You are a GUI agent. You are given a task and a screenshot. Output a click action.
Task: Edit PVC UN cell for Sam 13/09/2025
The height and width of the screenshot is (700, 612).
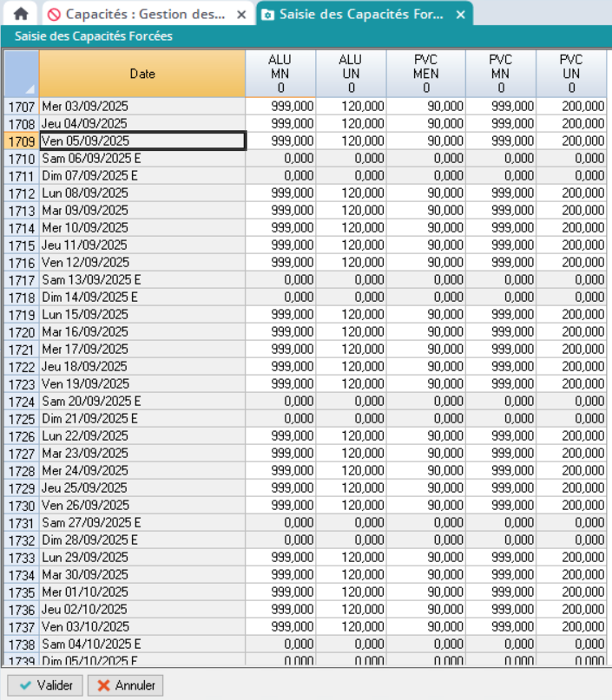pos(572,280)
